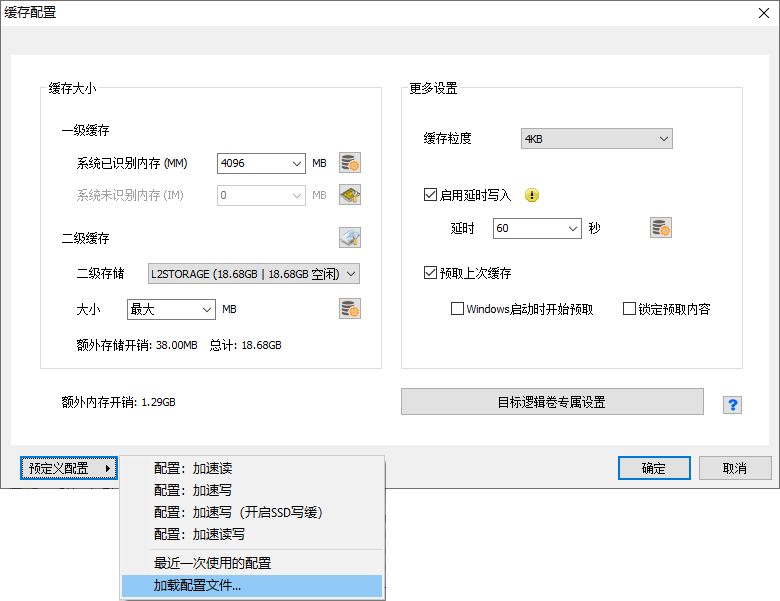
Task: Open the 大小 最大 dropdown
Action: [x=171, y=309]
